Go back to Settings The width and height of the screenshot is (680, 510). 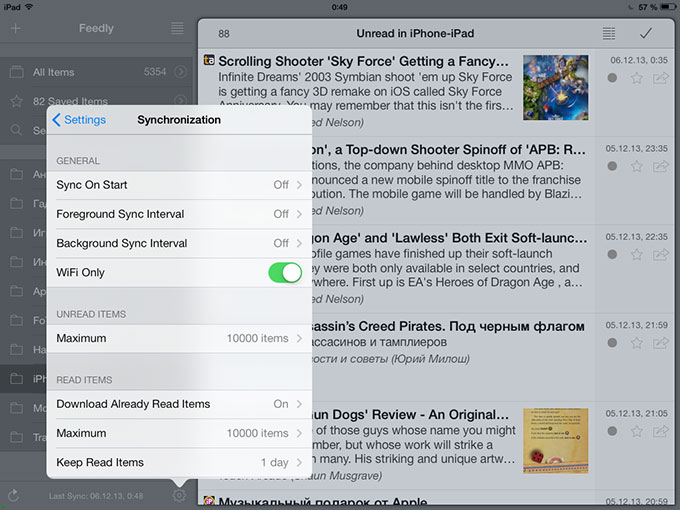click(x=79, y=120)
